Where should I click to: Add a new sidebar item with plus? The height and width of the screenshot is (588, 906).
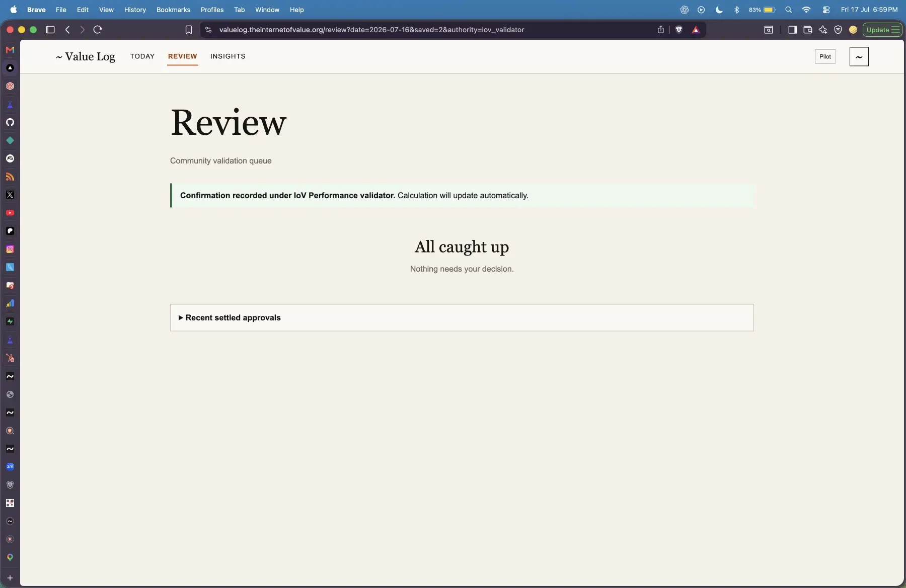pos(10,578)
